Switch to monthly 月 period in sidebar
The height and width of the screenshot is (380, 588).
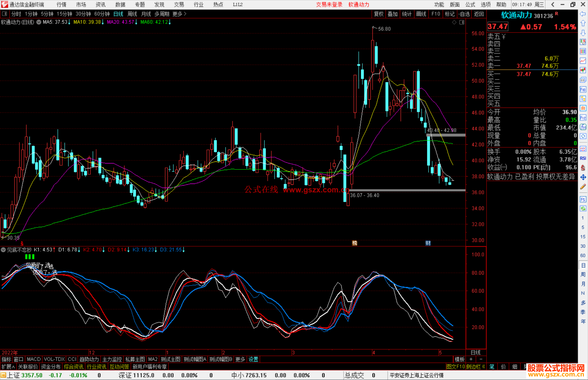coord(583,284)
